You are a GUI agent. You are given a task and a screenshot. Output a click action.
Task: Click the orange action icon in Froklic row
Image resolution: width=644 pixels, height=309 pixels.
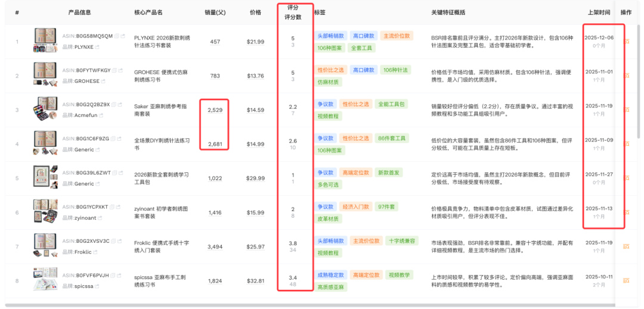(627, 246)
